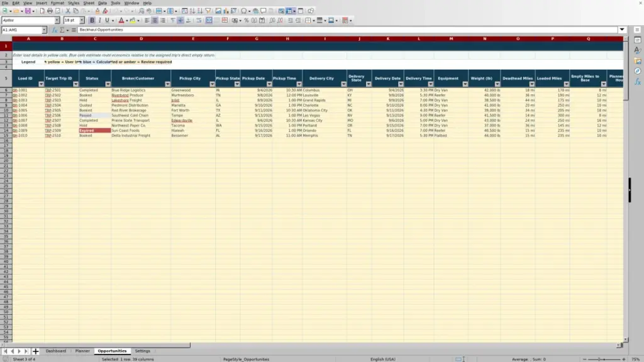The width and height of the screenshot is (644, 362).
Task: Click the Insert Image icon
Action: 218,11
